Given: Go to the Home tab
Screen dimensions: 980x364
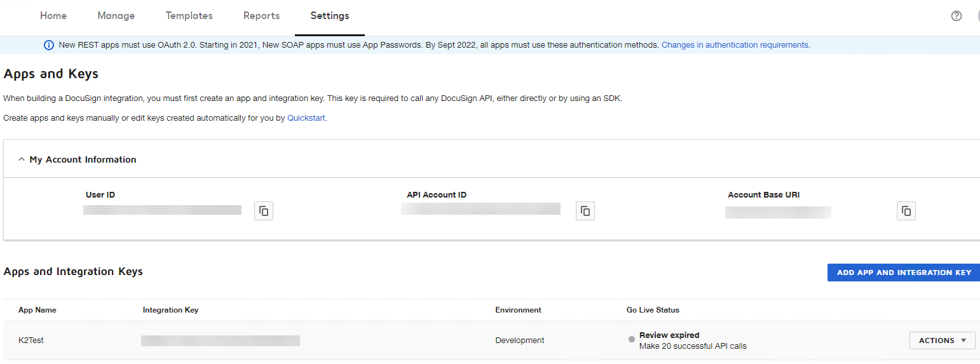Looking at the screenshot, I should [x=53, y=16].
